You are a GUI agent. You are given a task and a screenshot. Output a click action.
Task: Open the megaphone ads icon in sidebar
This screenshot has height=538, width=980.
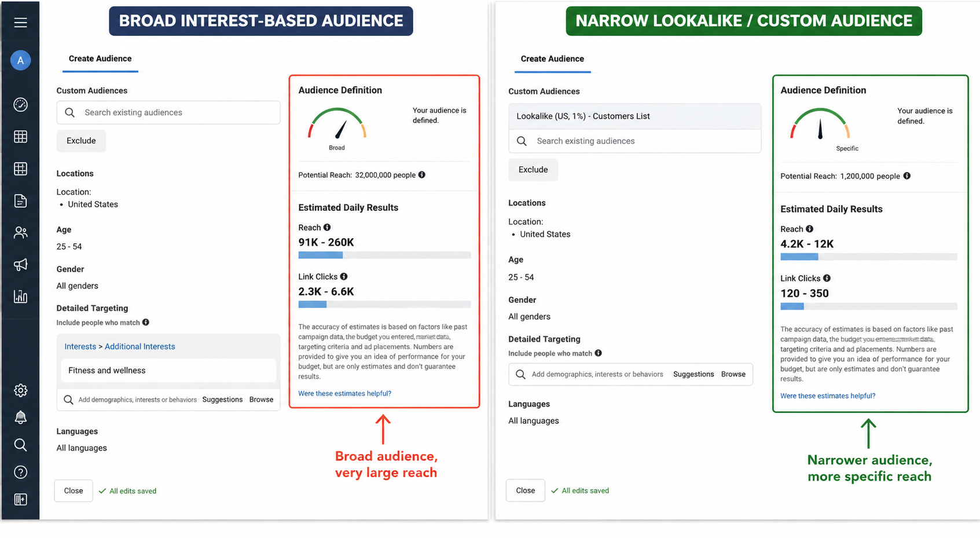click(20, 265)
